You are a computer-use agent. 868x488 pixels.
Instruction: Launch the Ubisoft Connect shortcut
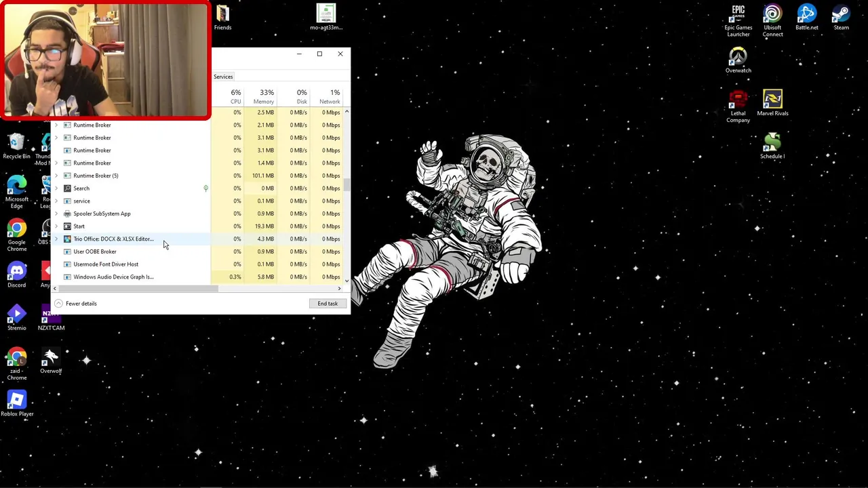coord(772,20)
